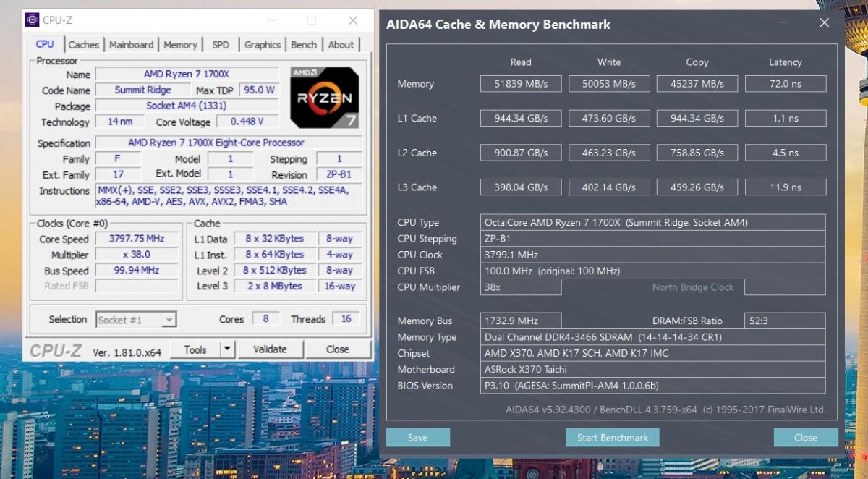
Task: Click L3 Cache Latency value 11.9 ns
Action: click(x=786, y=187)
